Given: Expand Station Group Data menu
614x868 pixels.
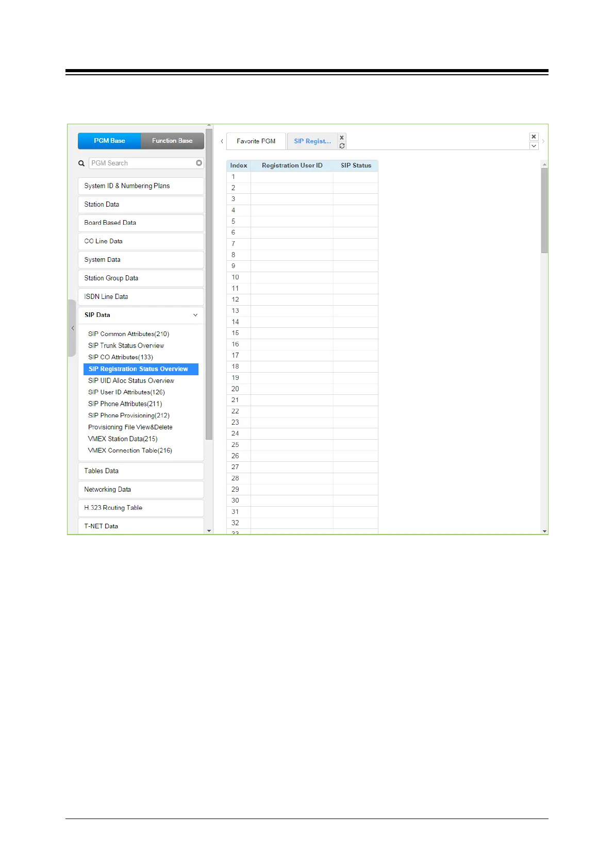Looking at the screenshot, I should (x=141, y=278).
